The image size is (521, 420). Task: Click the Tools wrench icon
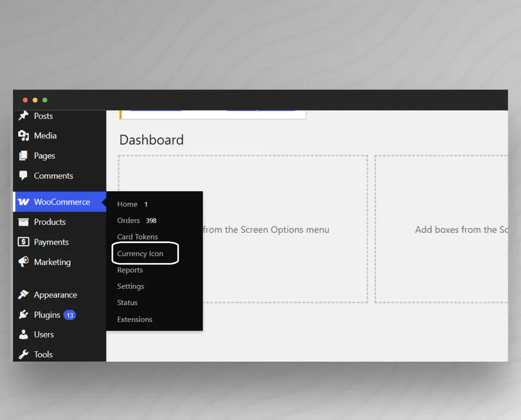(23, 354)
